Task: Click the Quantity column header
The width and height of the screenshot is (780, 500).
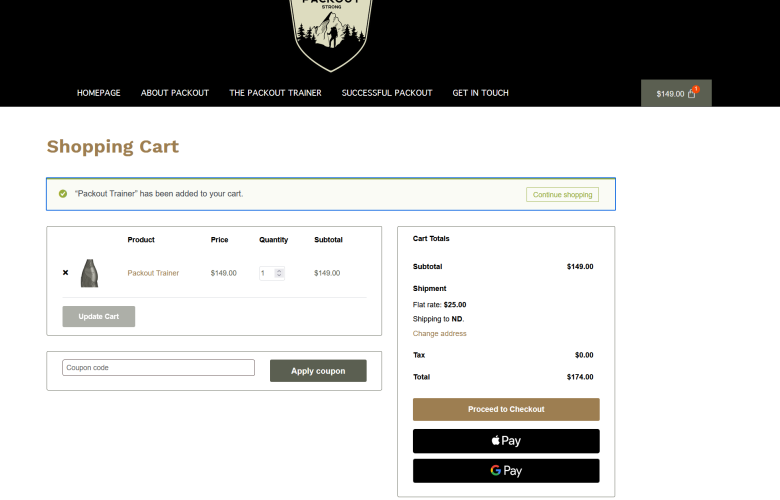Action: point(274,240)
